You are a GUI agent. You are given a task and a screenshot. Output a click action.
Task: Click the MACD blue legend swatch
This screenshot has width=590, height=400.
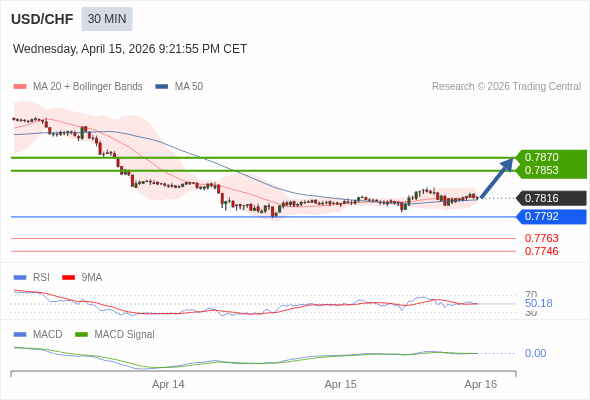coord(20,335)
